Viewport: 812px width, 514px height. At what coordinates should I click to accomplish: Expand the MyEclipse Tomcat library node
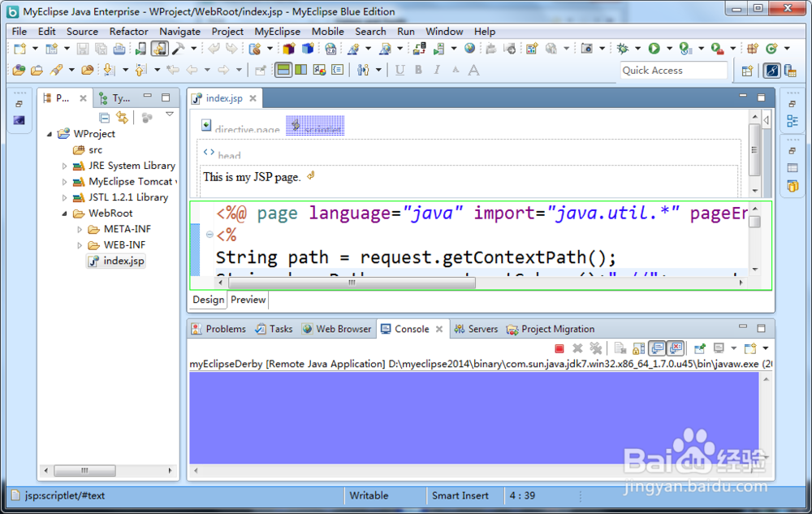64,182
